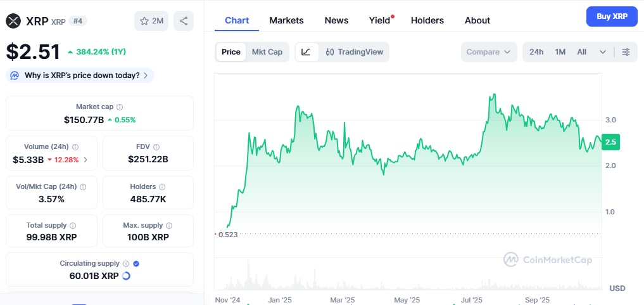The height and width of the screenshot is (305, 644).
Task: Open the Markets tab
Action: click(286, 20)
